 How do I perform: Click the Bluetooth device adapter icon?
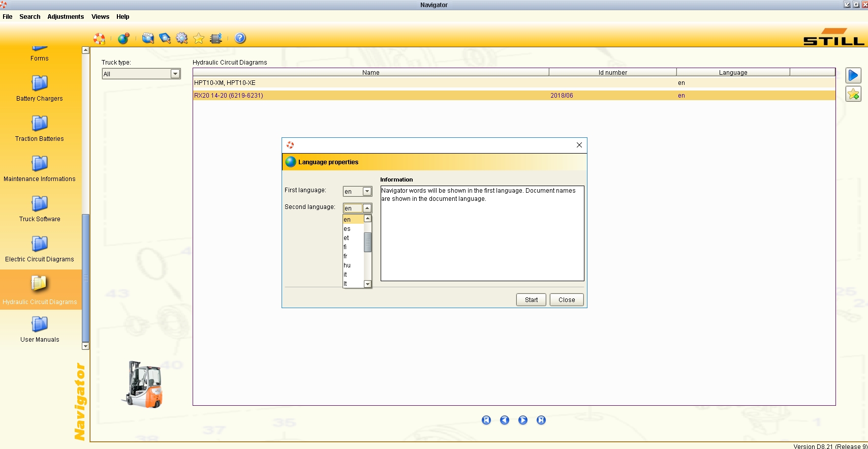point(216,38)
